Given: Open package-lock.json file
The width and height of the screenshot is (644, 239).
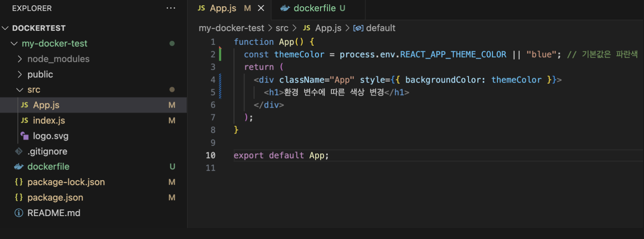Looking at the screenshot, I should tap(93, 182).
